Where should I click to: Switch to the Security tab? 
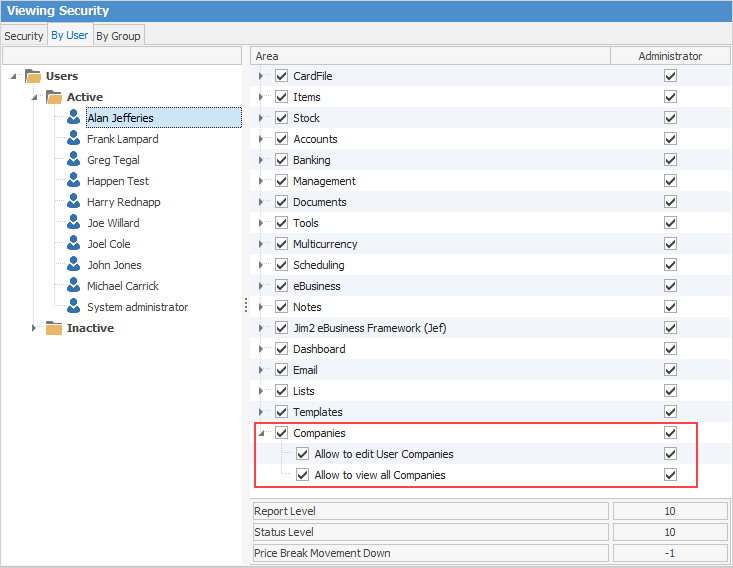[24, 36]
